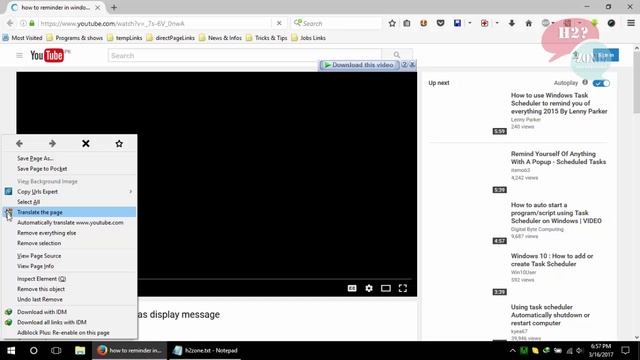Open the Action Center notification icon

pos(625,351)
